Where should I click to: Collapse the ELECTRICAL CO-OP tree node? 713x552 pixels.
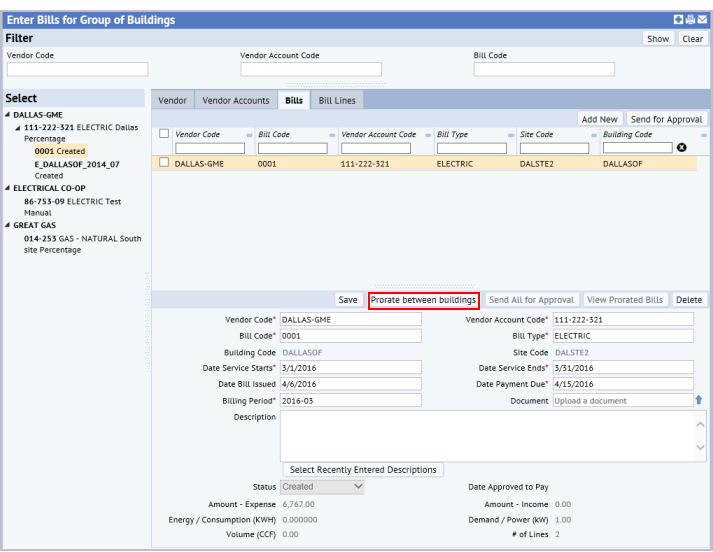pyautogui.click(x=8, y=188)
